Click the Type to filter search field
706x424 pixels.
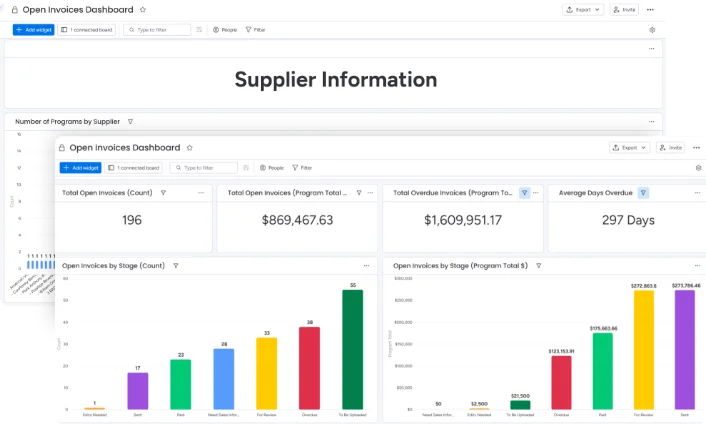pos(208,168)
